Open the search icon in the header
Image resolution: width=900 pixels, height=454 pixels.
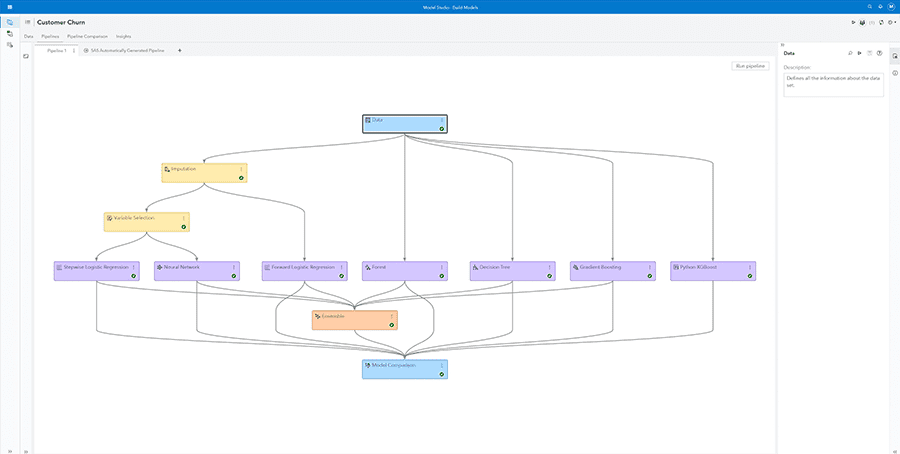(870, 7)
